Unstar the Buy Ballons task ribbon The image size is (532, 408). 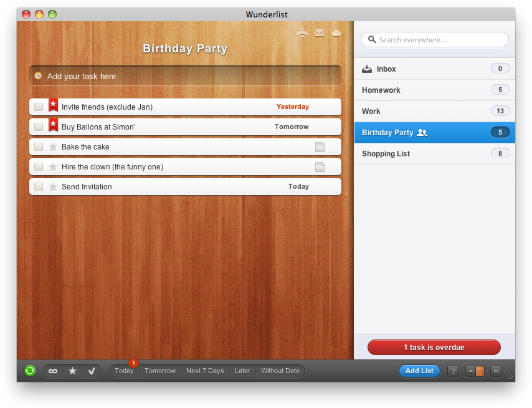pos(54,125)
